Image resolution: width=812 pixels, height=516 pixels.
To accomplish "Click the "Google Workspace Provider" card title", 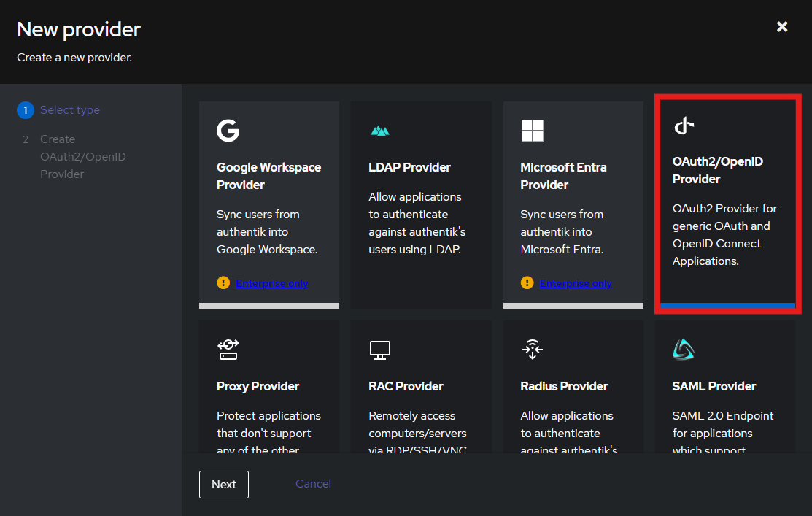I will (268, 176).
